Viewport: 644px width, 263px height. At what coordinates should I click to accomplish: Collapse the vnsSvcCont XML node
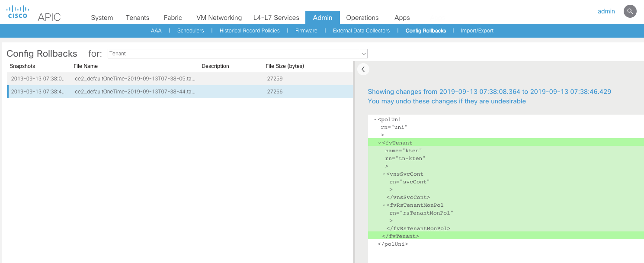point(384,174)
